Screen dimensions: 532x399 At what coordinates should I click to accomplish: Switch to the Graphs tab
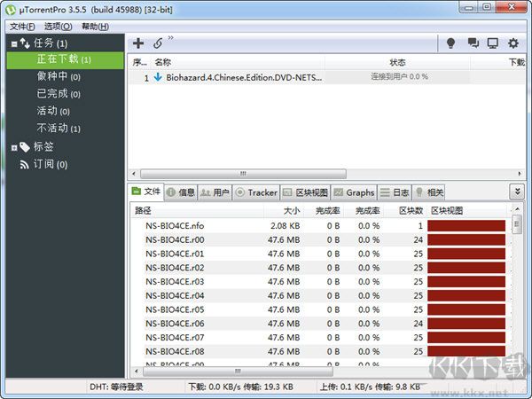pyautogui.click(x=354, y=192)
